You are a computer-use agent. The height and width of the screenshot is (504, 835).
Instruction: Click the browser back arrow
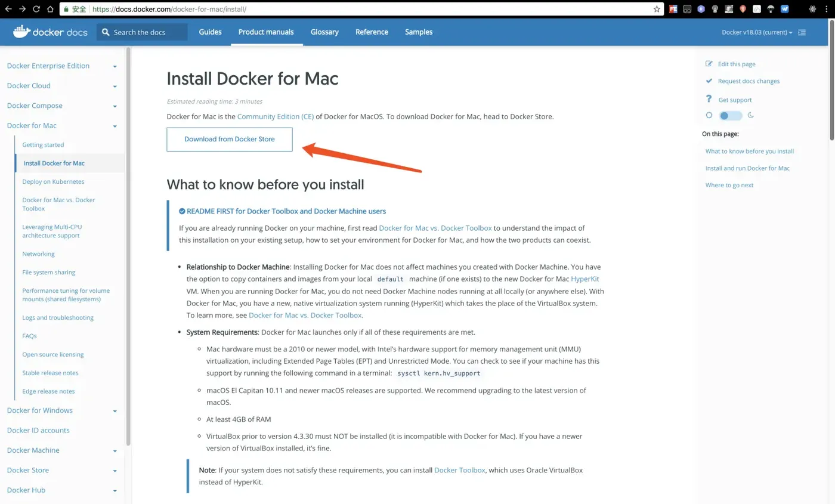(8, 9)
